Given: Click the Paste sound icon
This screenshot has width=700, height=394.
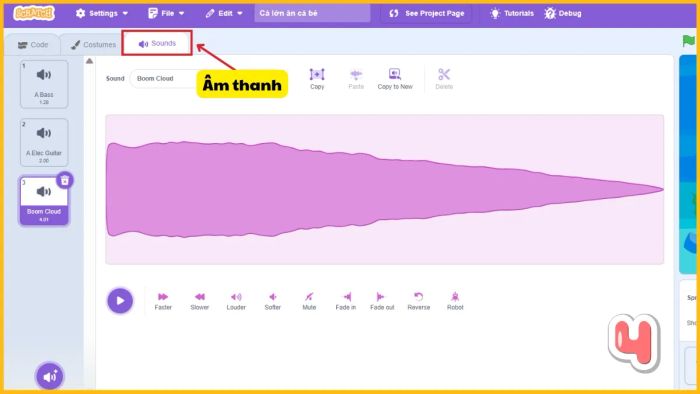Looking at the screenshot, I should click(356, 79).
